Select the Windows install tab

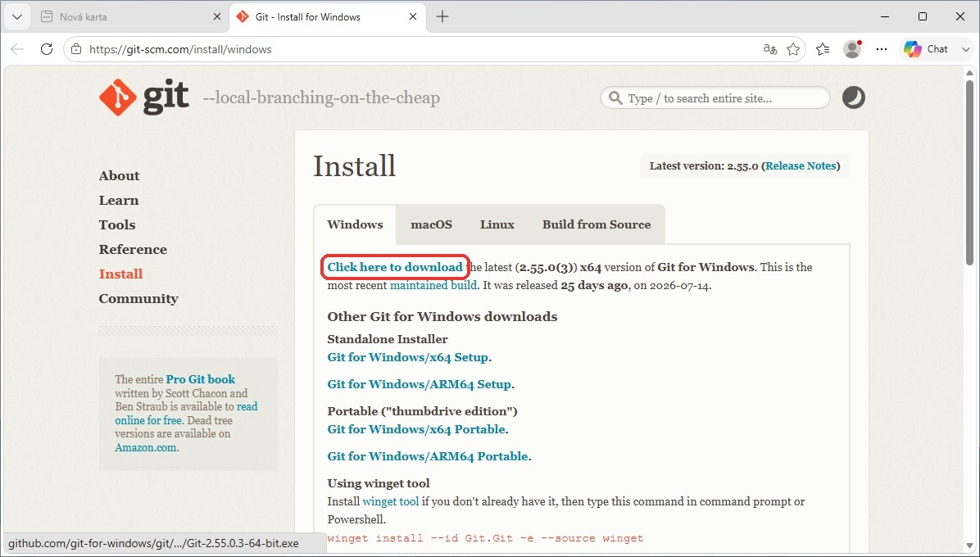coord(355,224)
